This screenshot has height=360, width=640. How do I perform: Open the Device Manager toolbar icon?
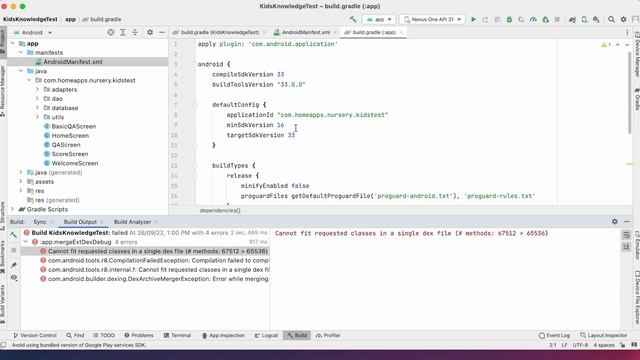coord(584,19)
